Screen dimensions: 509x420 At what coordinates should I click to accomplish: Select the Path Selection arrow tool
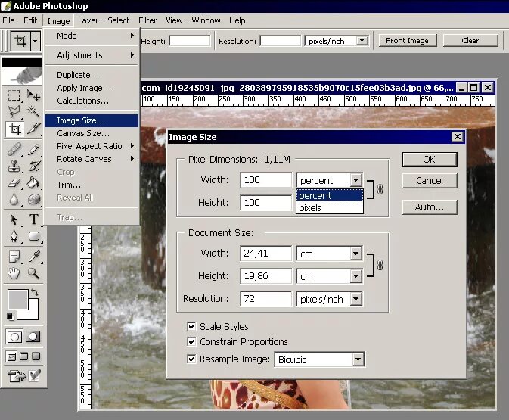click(x=14, y=219)
